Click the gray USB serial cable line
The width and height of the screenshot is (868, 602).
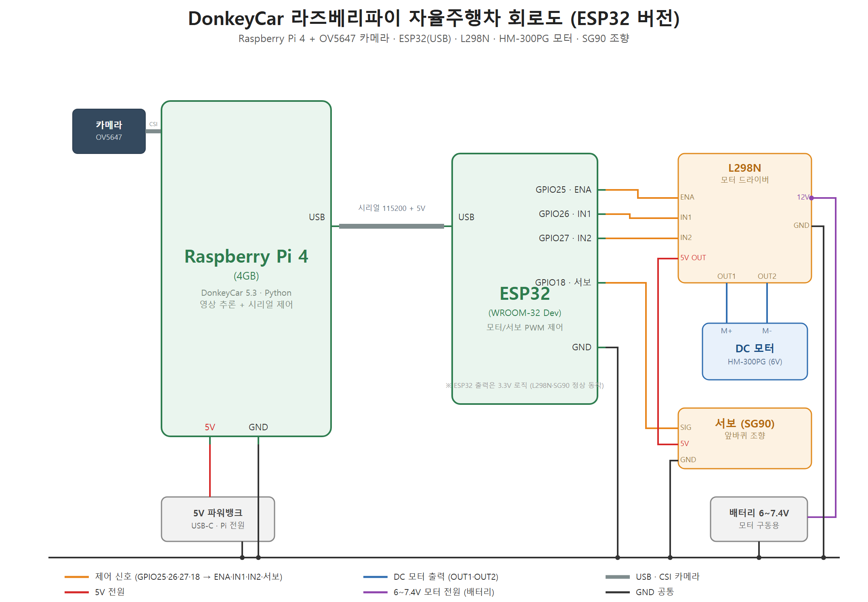click(x=392, y=226)
